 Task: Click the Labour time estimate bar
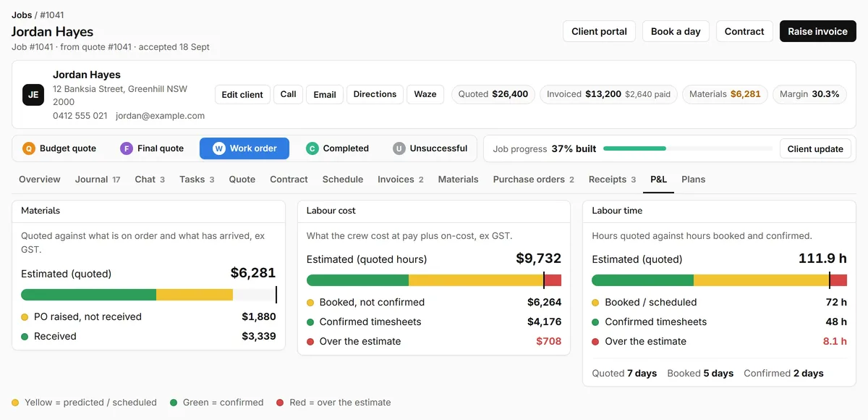click(x=719, y=280)
